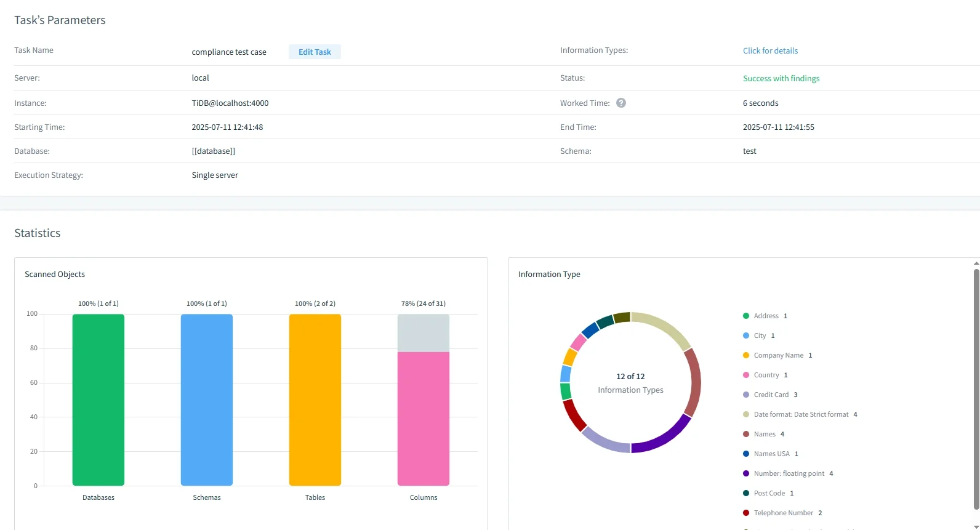980x530 pixels.
Task: Click the Company Name orange legend dot
Action: (x=746, y=355)
